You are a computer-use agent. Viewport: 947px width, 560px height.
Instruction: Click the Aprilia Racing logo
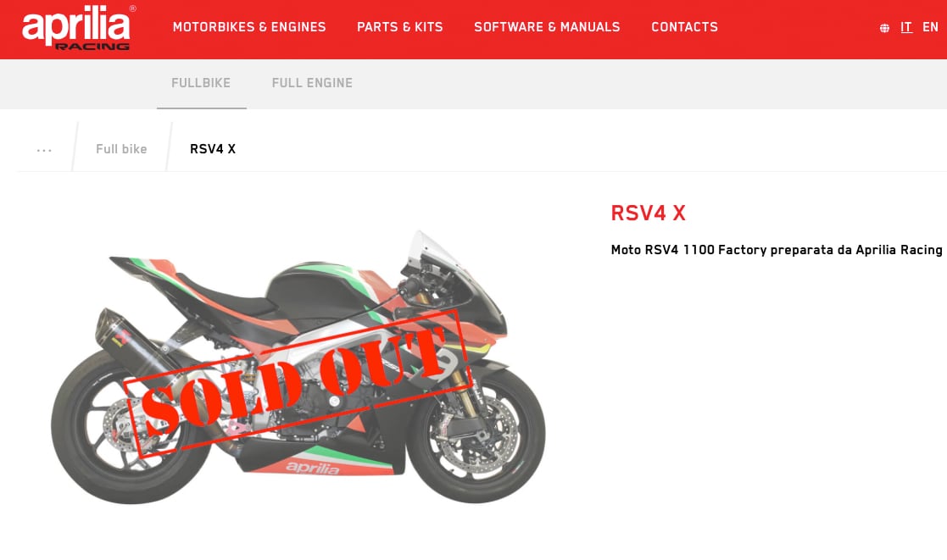click(x=78, y=27)
